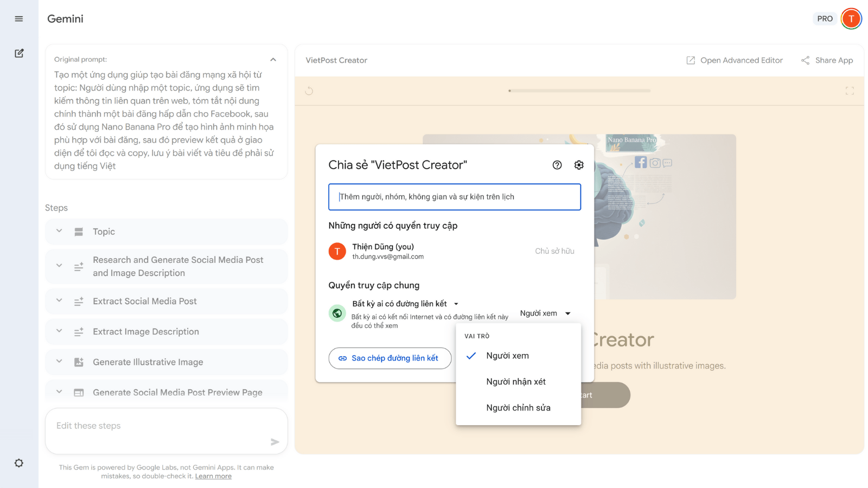Choose "Người chỉnh sửa" role
868x488 pixels.
[518, 408]
